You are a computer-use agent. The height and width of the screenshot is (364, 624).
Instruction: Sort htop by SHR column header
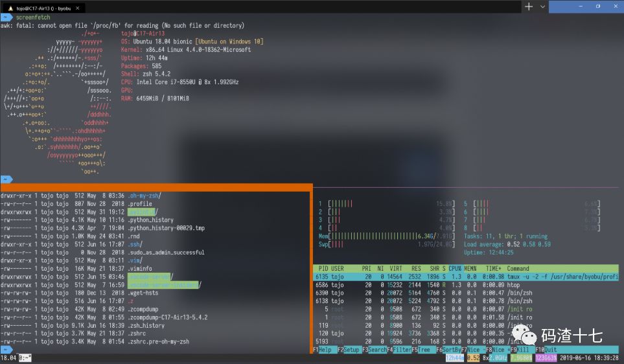point(435,269)
